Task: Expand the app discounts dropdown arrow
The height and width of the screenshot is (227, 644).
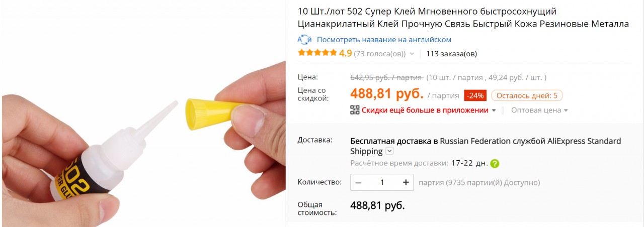Action: coord(494,110)
